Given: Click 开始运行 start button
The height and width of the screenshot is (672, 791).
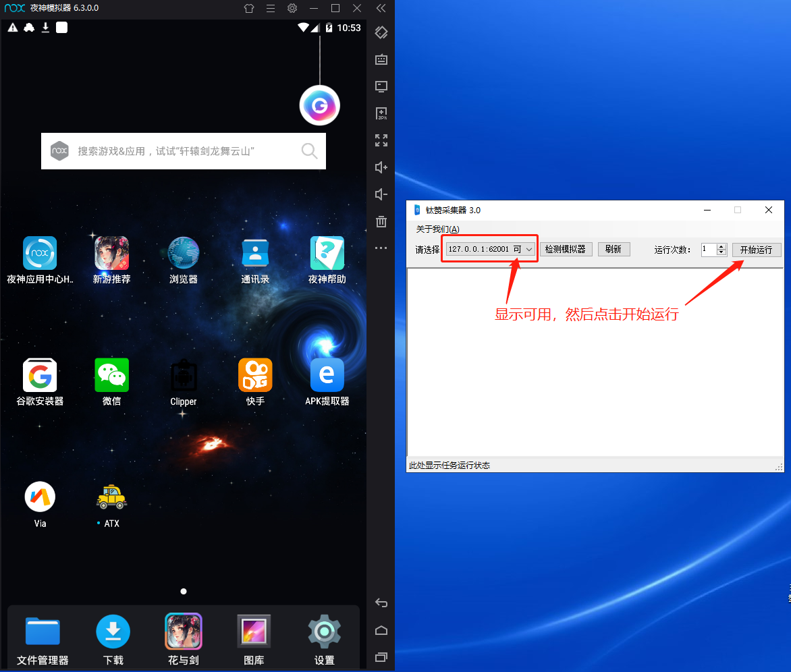Looking at the screenshot, I should click(756, 250).
